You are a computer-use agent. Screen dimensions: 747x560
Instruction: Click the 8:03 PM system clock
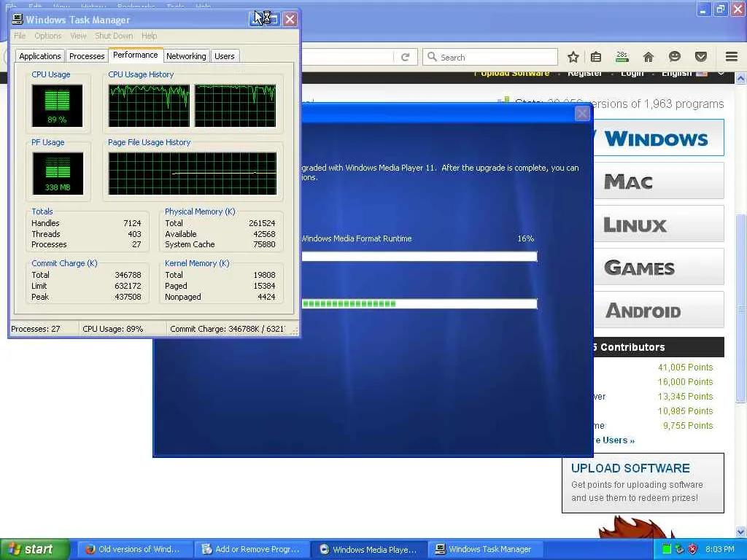[x=719, y=549]
